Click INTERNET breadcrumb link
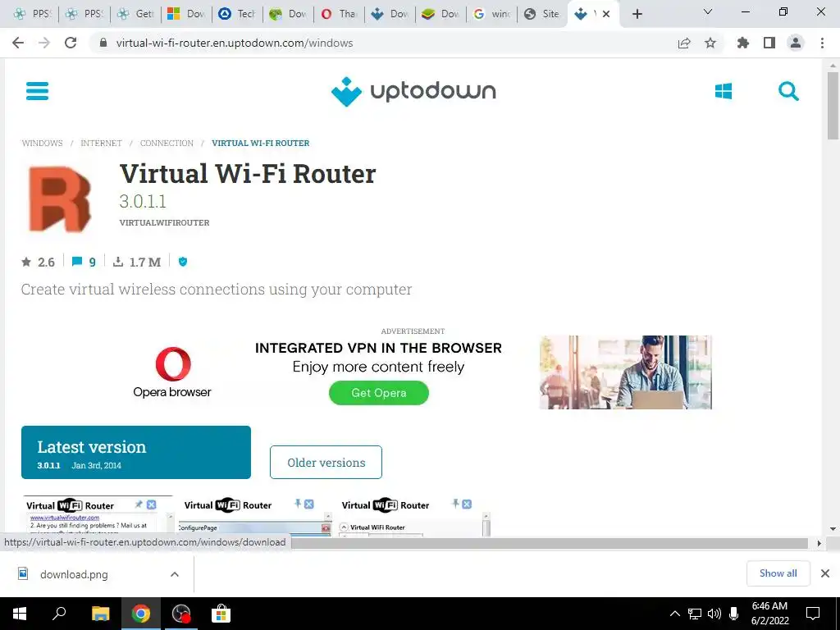This screenshot has height=630, width=840. [x=101, y=143]
